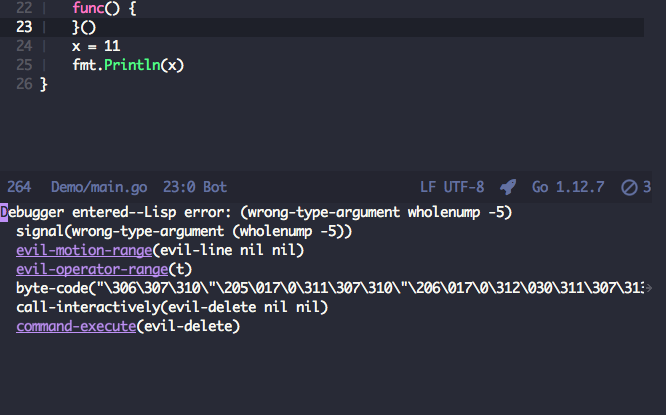This screenshot has width=666, height=415.
Task: Open the evil-operator-range backtrace link
Action: [92, 269]
